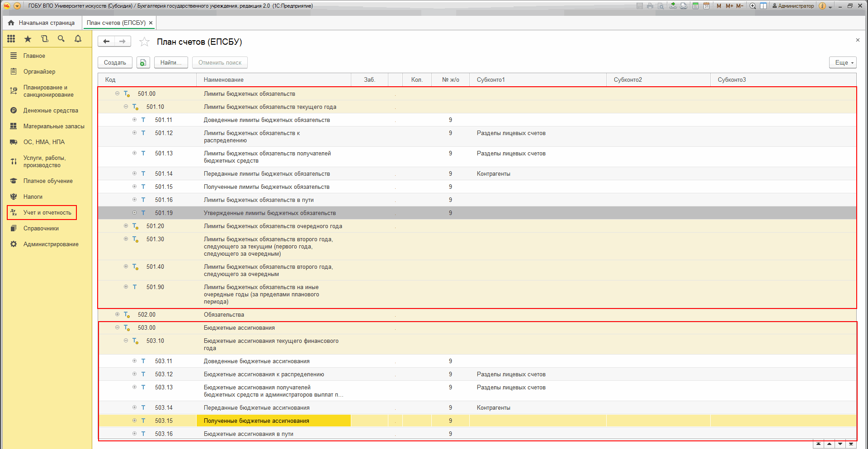Open the sections menu grid icon
Screen dimensions: 868x449
pos(11,39)
